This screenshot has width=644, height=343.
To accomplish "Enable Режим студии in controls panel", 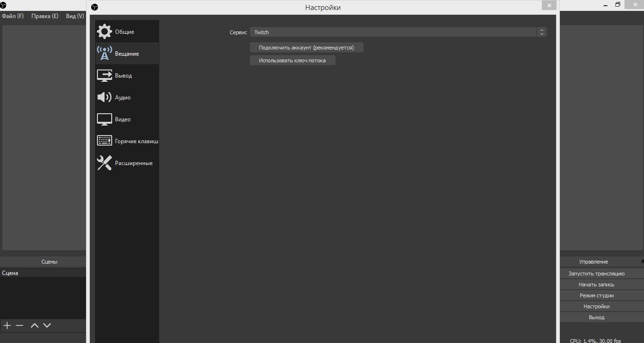I will pyautogui.click(x=596, y=295).
